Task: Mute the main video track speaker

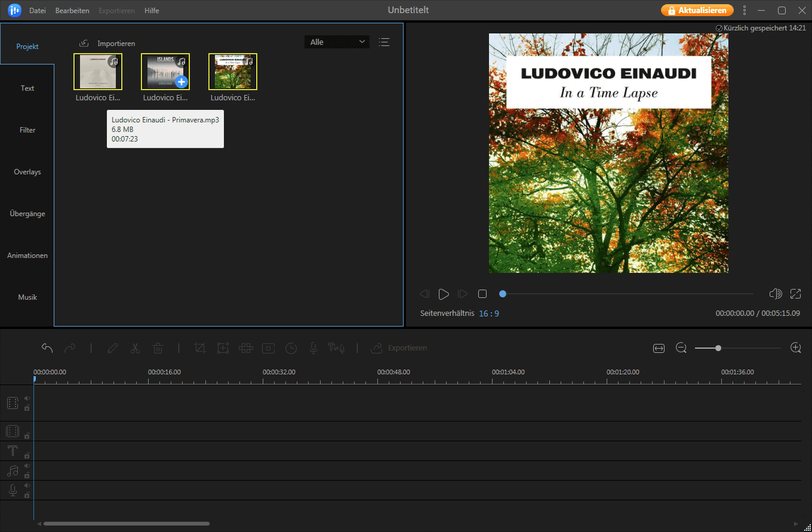Action: 27,398
